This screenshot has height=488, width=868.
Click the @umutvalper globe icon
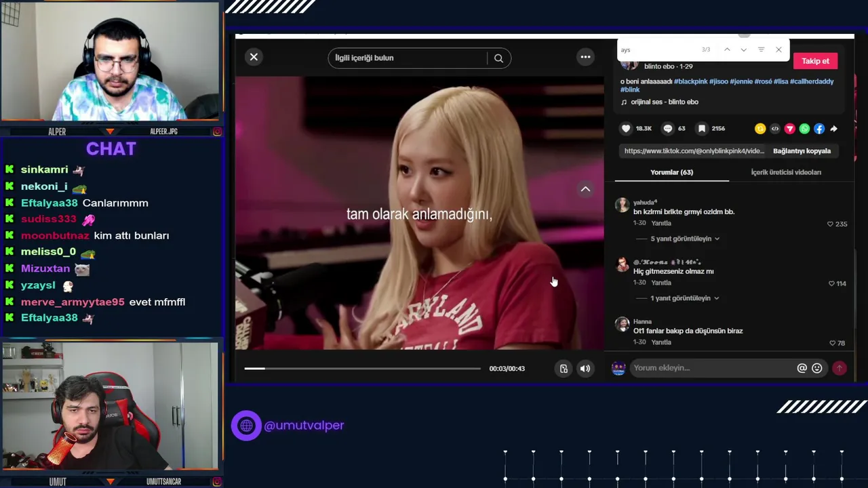(x=246, y=426)
